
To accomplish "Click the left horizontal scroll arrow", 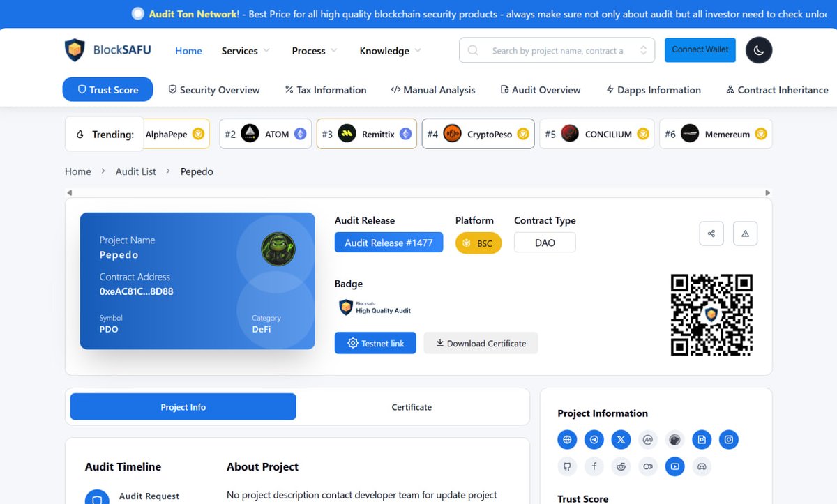I will [x=69, y=192].
